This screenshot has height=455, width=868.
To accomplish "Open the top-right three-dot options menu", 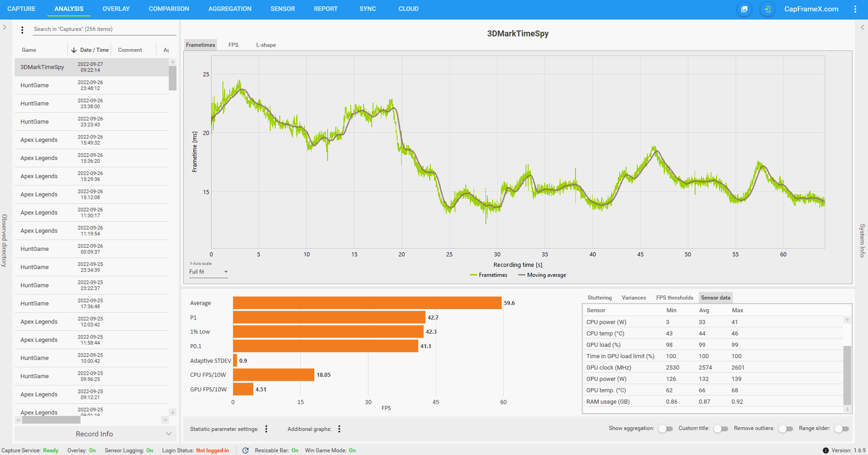I will (855, 9).
